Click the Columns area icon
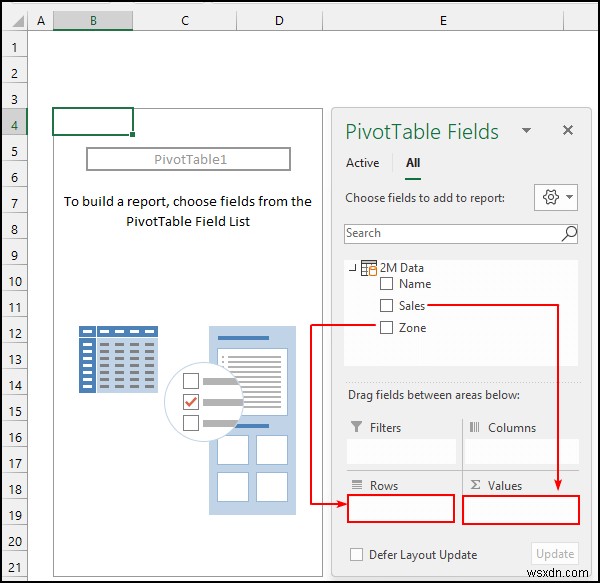Image resolution: width=600 pixels, height=583 pixels. coord(474,427)
